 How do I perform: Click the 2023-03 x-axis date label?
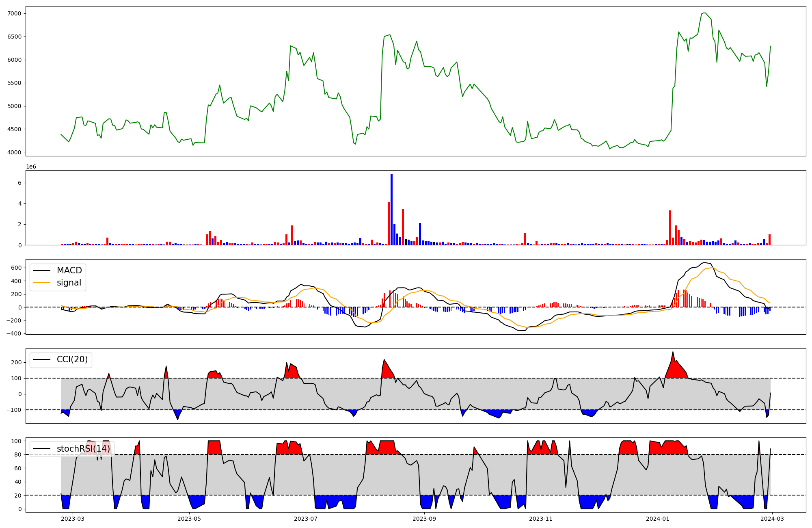click(73, 519)
